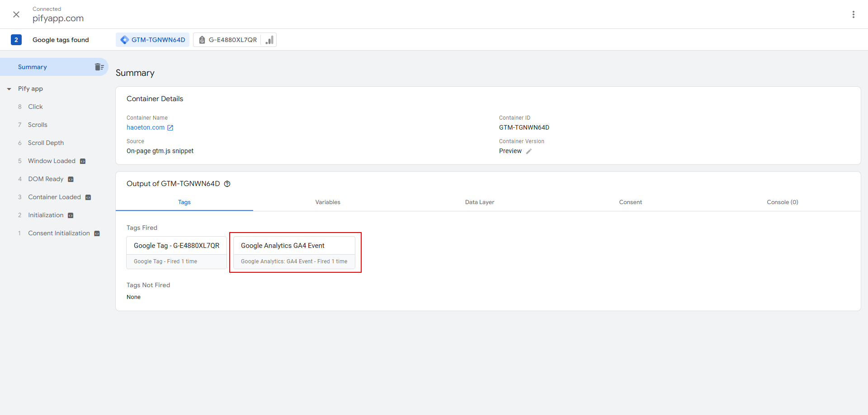The height and width of the screenshot is (415, 868).
Task: Select the Scroll Depth event
Action: coord(46,143)
